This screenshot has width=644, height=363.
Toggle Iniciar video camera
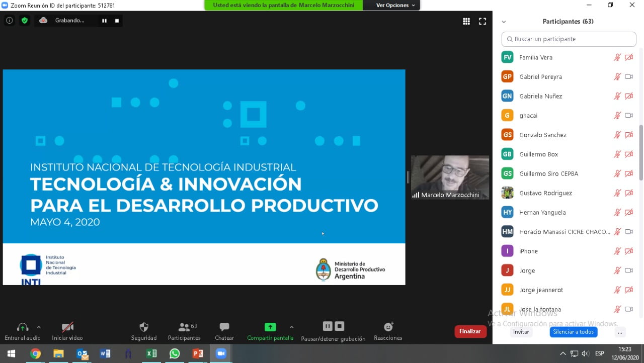(x=67, y=327)
